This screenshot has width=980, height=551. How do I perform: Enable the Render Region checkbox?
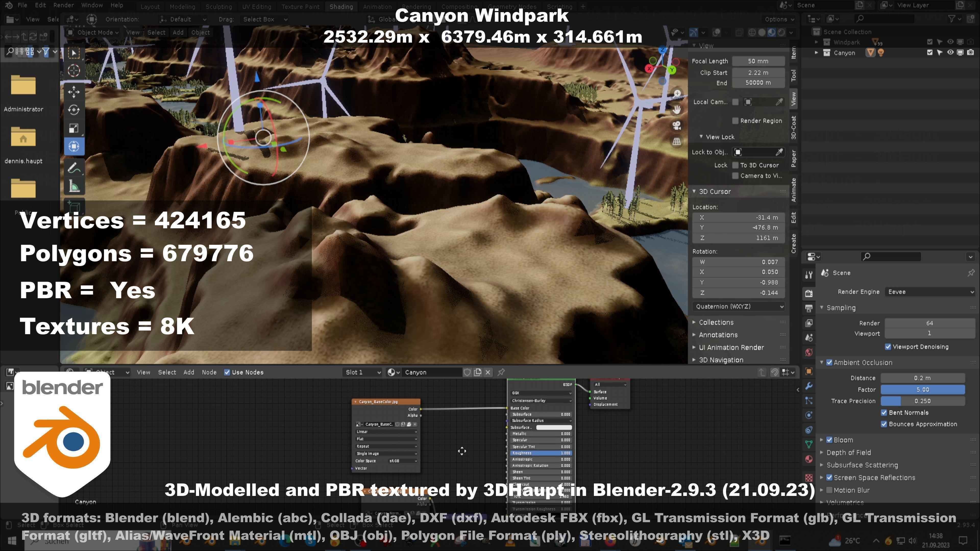pos(735,121)
